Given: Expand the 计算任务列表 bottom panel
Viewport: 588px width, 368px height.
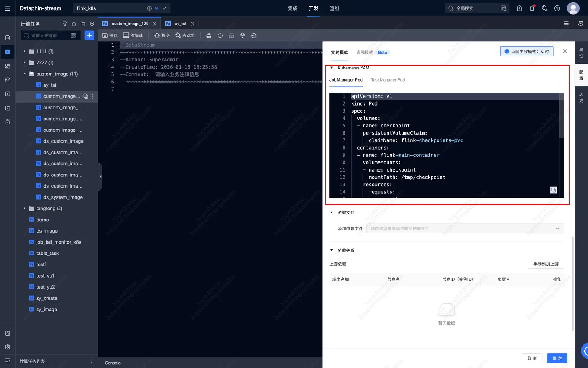Looking at the screenshot, I should (92, 361).
